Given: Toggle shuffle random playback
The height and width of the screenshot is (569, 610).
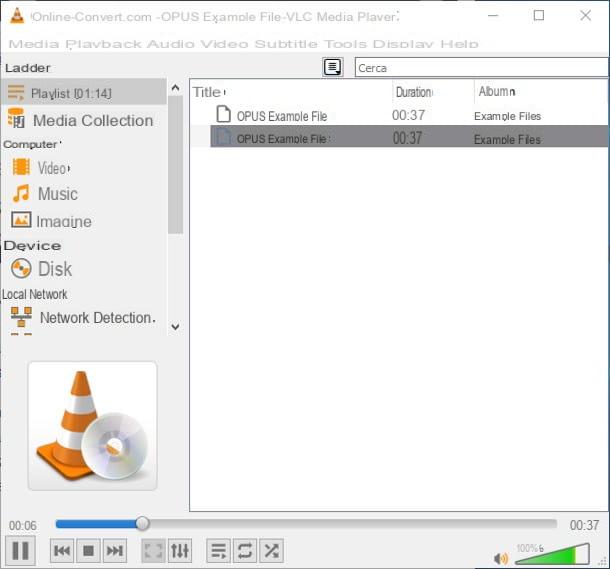Looking at the screenshot, I should (x=271, y=551).
